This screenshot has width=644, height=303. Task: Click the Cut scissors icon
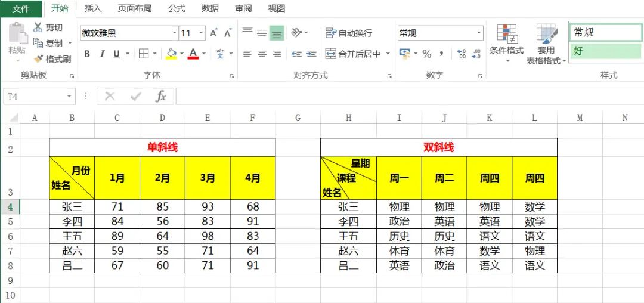tap(38, 27)
